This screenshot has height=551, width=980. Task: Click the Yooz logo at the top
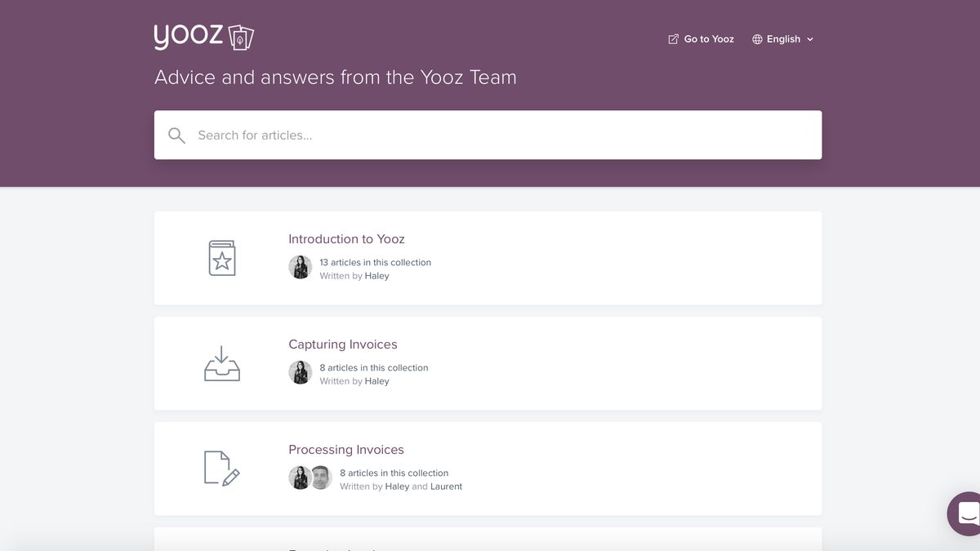[203, 36]
